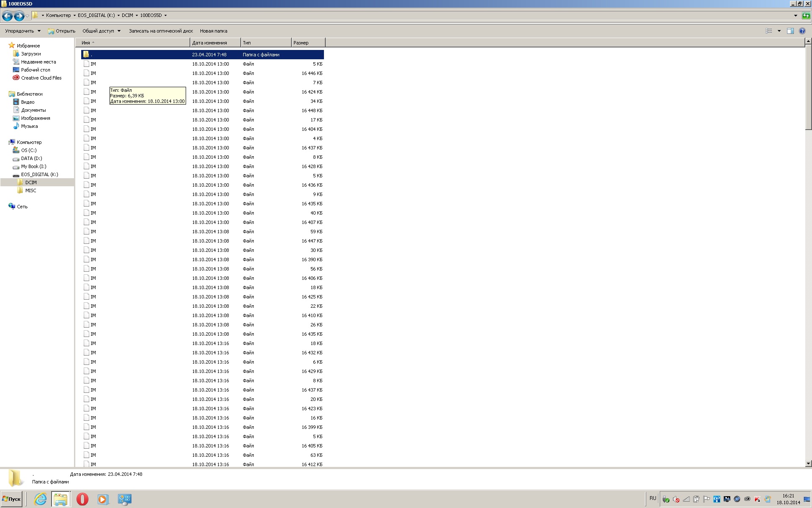
Task: Click the refresh button in the address bar
Action: coord(806,16)
